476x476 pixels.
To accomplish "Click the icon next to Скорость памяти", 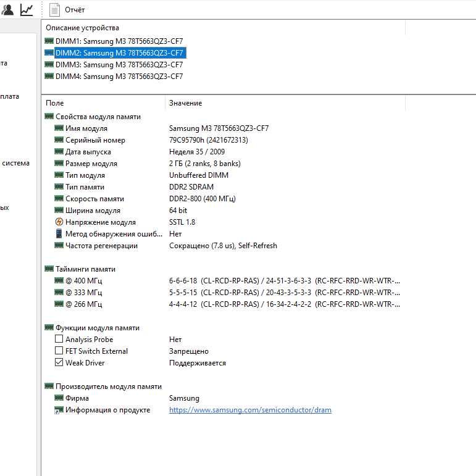I will tap(59, 199).
